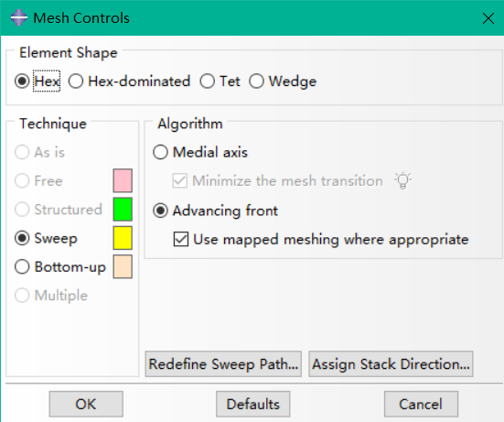
Task: Confirm settings with OK button
Action: click(x=86, y=404)
